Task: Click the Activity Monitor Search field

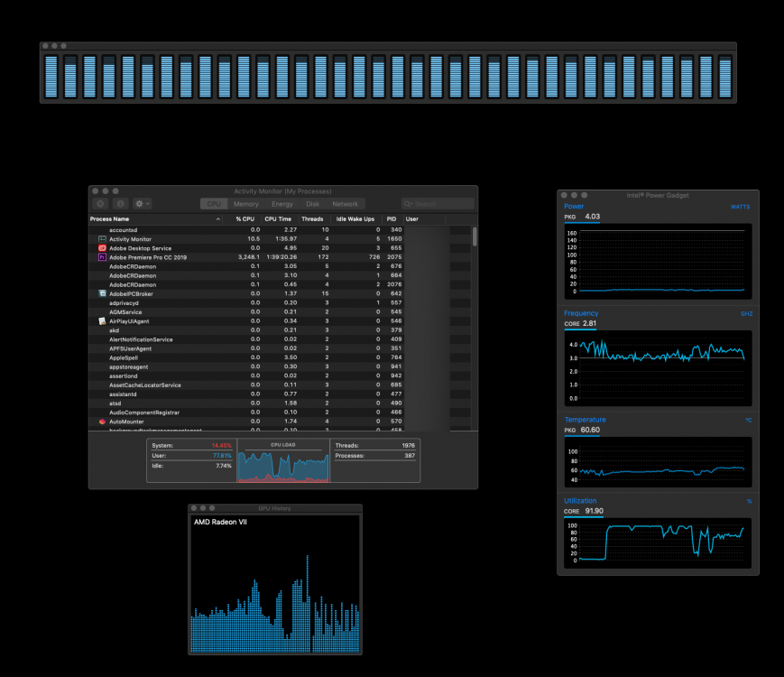Action: (438, 204)
